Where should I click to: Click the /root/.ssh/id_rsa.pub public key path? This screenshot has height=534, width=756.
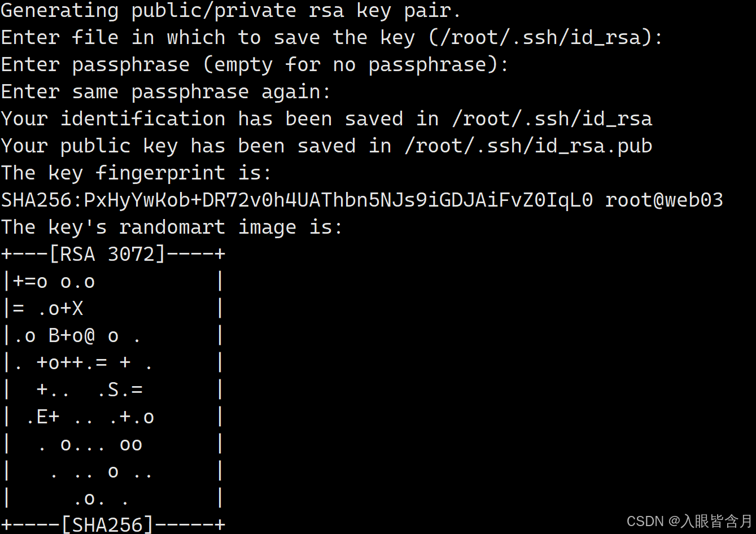tap(528, 146)
